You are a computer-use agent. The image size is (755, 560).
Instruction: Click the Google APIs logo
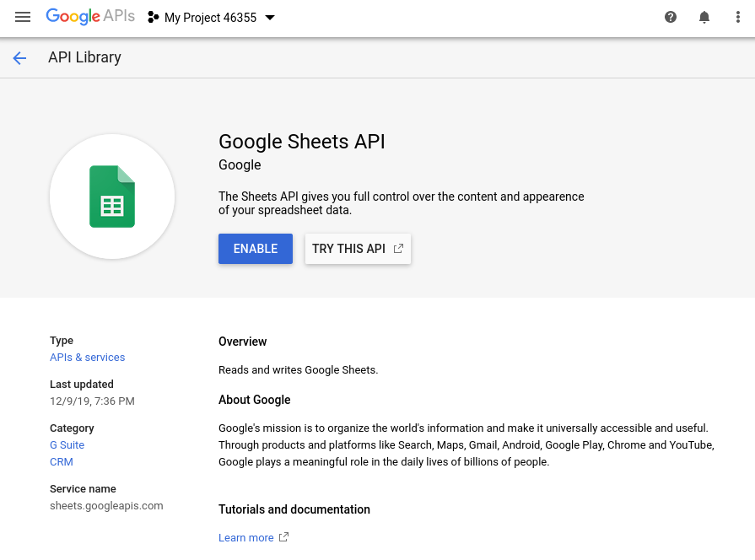[x=90, y=17]
